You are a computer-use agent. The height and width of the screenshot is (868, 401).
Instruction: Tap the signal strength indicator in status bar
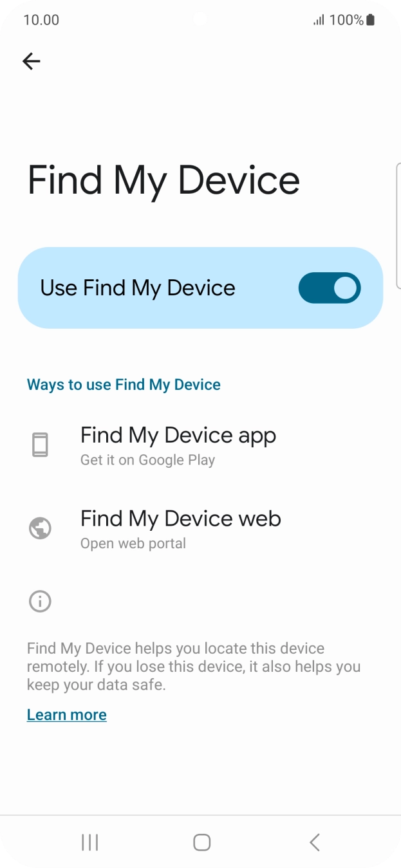pyautogui.click(x=320, y=19)
